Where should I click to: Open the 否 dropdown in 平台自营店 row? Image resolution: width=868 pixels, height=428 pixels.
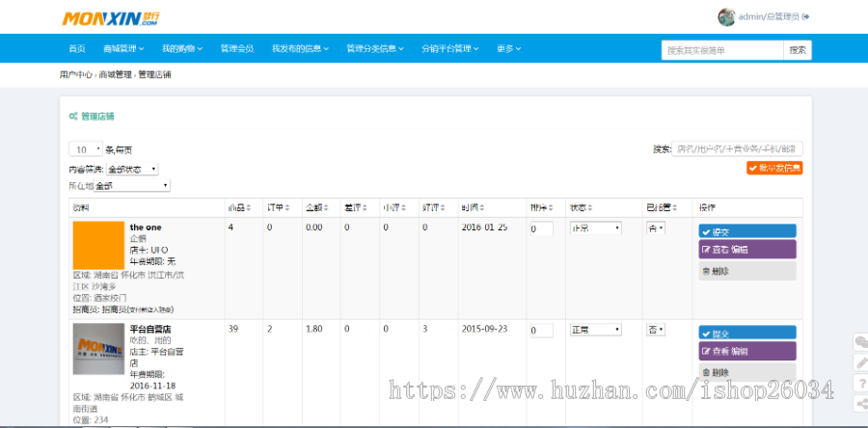point(656,330)
